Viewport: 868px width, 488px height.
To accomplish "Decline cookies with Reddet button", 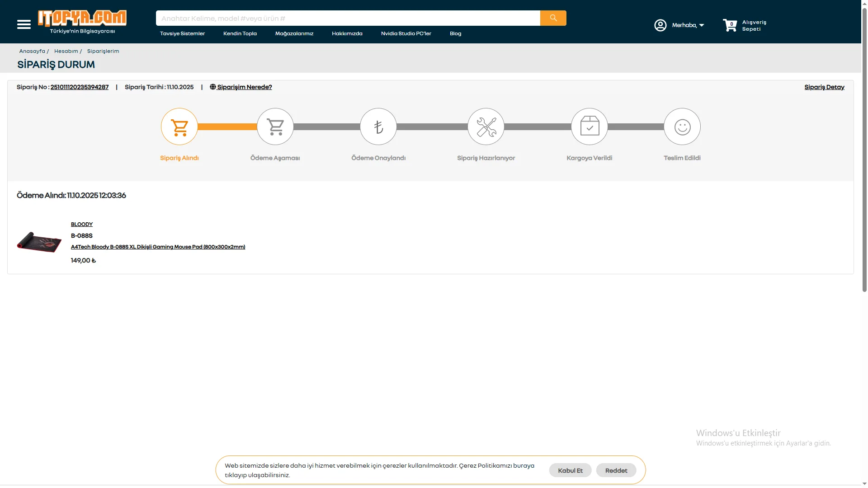I will [616, 470].
